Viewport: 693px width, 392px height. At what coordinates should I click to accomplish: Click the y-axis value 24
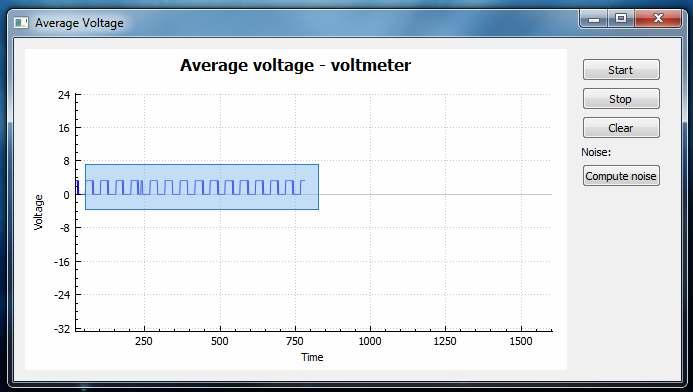[x=64, y=95]
